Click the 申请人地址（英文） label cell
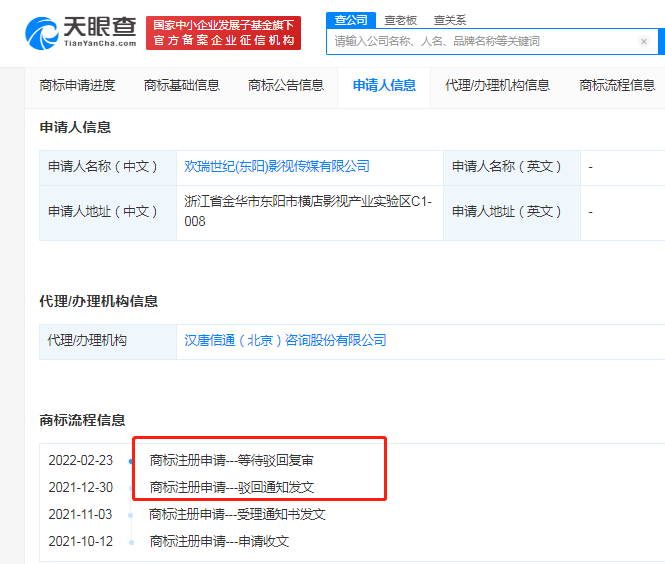665x564 pixels. (x=512, y=212)
